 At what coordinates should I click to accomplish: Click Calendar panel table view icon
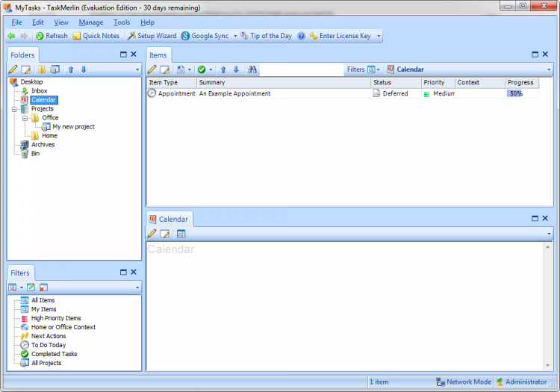coord(181,234)
